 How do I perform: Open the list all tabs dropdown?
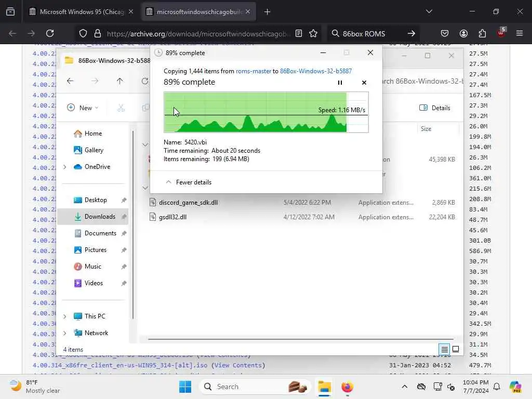(x=429, y=11)
